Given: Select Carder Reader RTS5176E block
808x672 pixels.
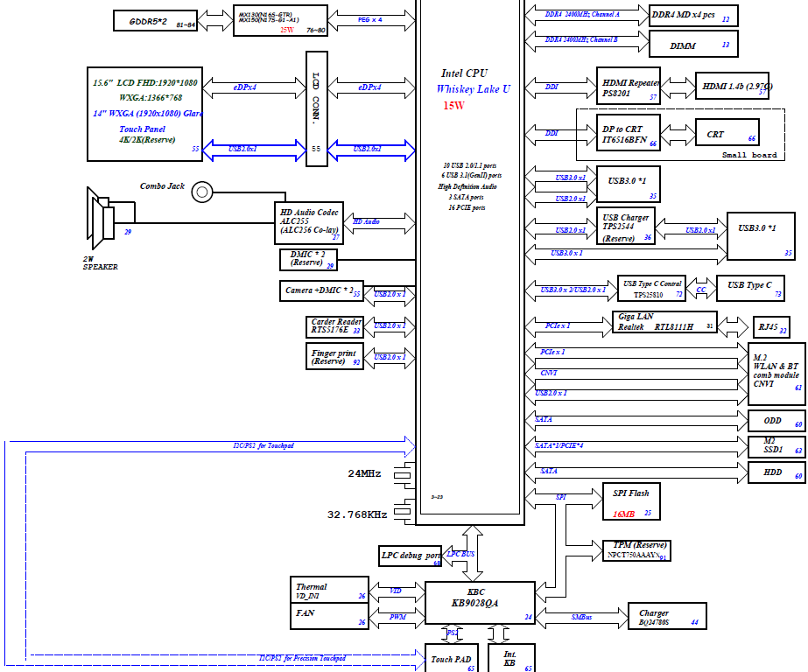Looking at the screenshot, I should pyautogui.click(x=334, y=327).
